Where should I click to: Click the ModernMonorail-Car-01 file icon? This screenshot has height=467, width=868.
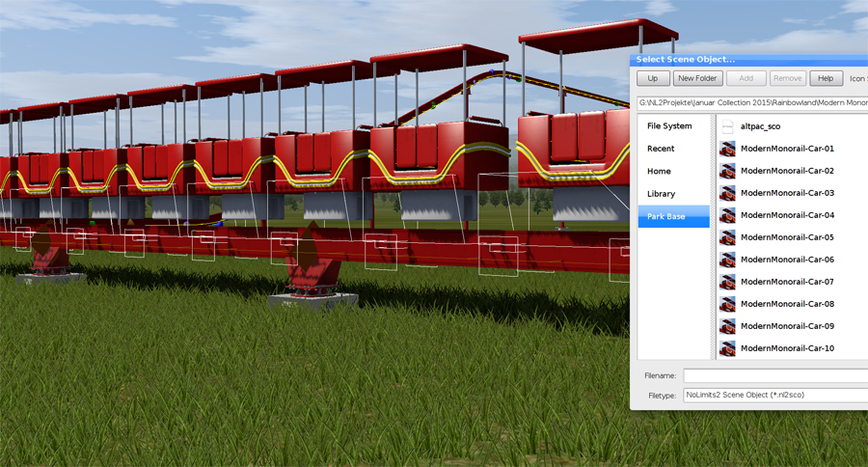click(728, 149)
